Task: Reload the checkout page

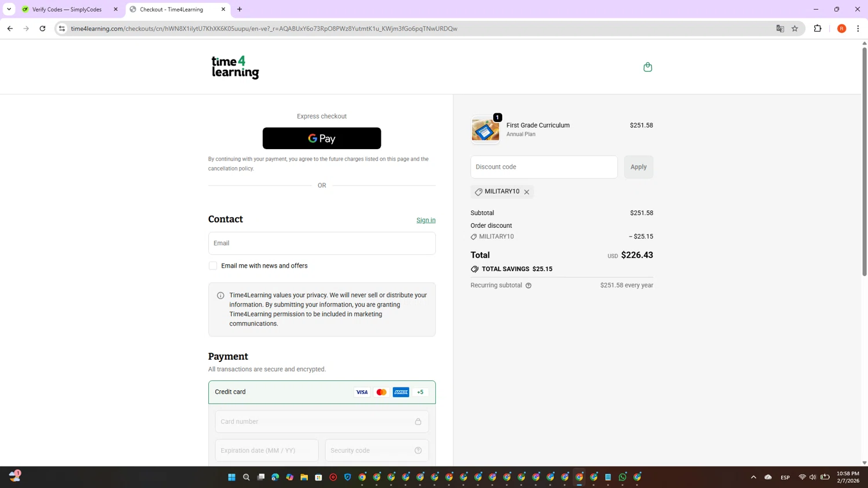Action: 42,28
